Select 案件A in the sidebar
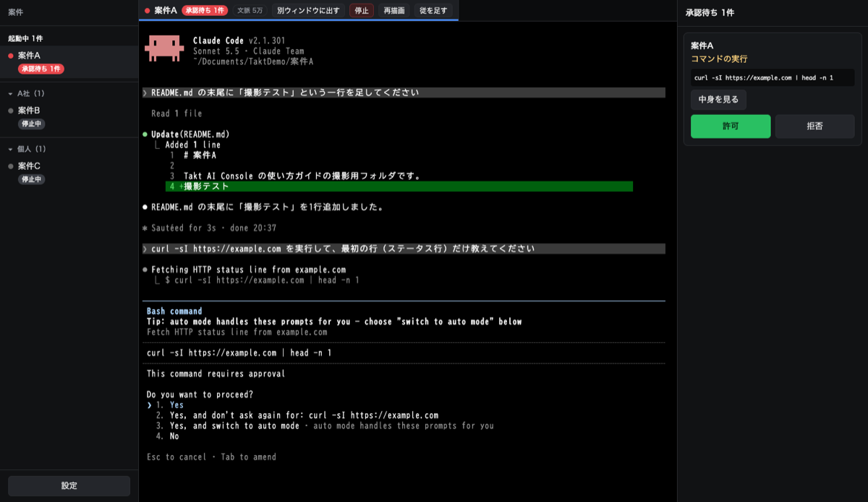Screen dimensions: 868x502 point(69,61)
